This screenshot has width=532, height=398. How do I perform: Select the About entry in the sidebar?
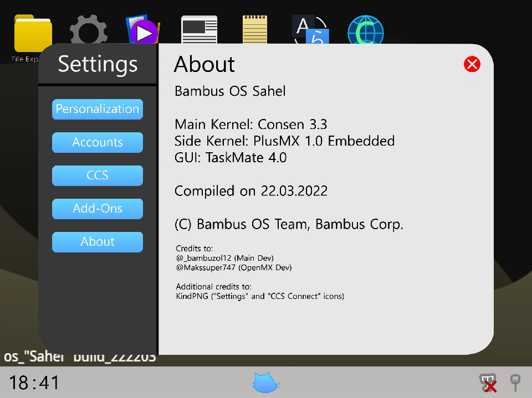point(97,242)
